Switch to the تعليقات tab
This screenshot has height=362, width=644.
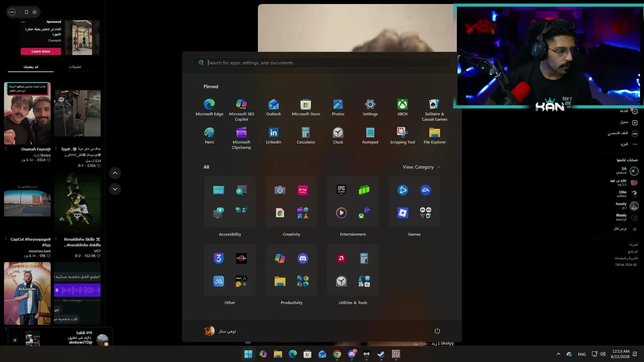pyautogui.click(x=75, y=67)
